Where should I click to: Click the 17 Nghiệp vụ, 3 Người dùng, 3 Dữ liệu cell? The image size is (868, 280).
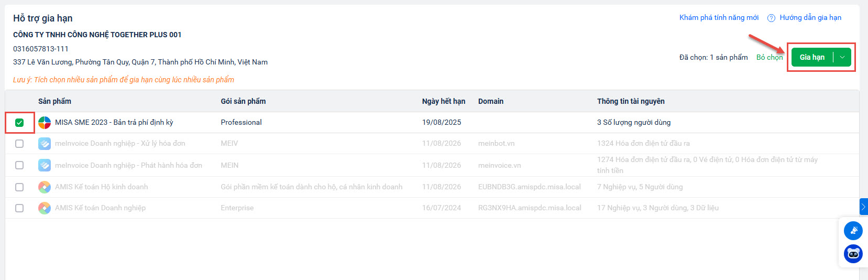point(658,208)
